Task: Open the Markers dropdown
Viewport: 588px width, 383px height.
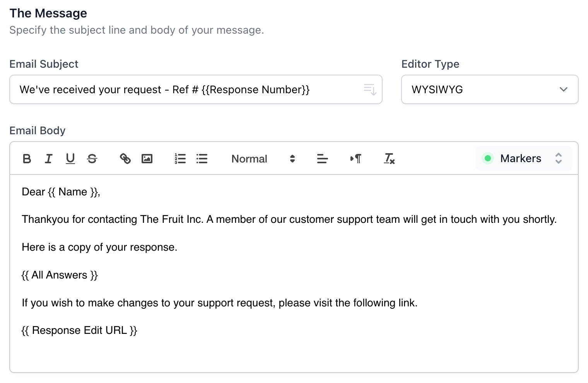Action: pos(520,158)
